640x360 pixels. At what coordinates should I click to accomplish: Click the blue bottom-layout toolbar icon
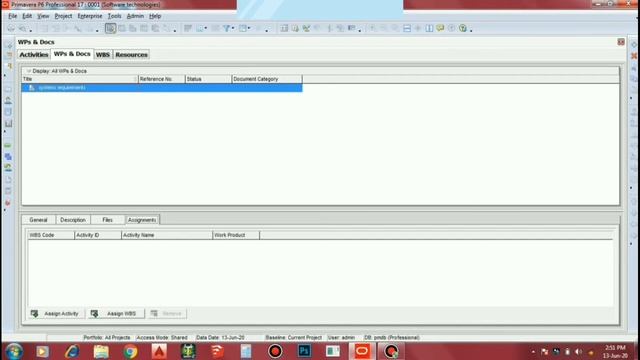[407, 28]
